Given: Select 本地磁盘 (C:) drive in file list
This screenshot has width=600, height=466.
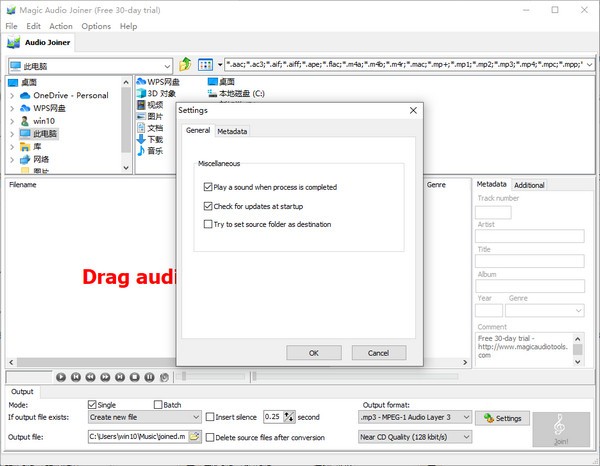Looking at the screenshot, I should click(236, 93).
